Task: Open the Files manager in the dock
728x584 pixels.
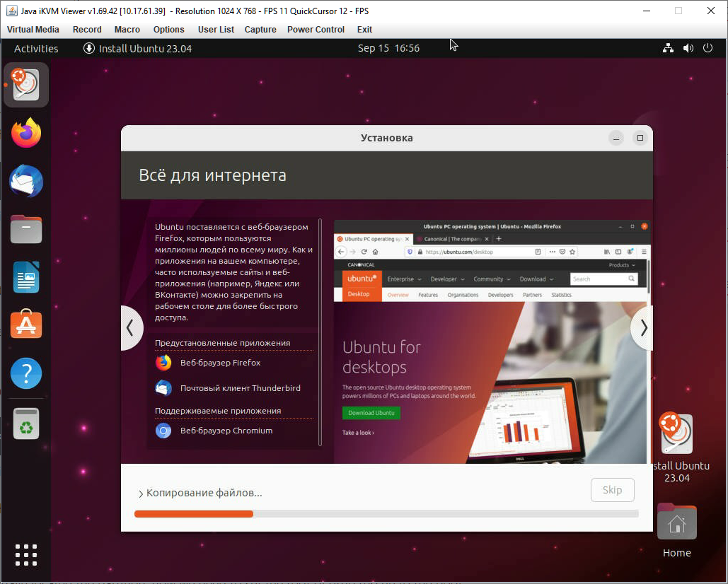Action: click(x=26, y=229)
